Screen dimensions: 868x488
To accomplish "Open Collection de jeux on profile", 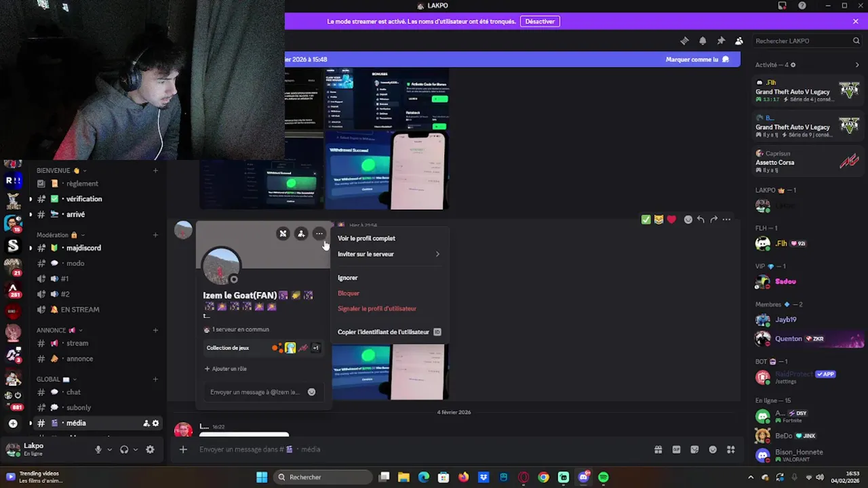I will tap(263, 348).
